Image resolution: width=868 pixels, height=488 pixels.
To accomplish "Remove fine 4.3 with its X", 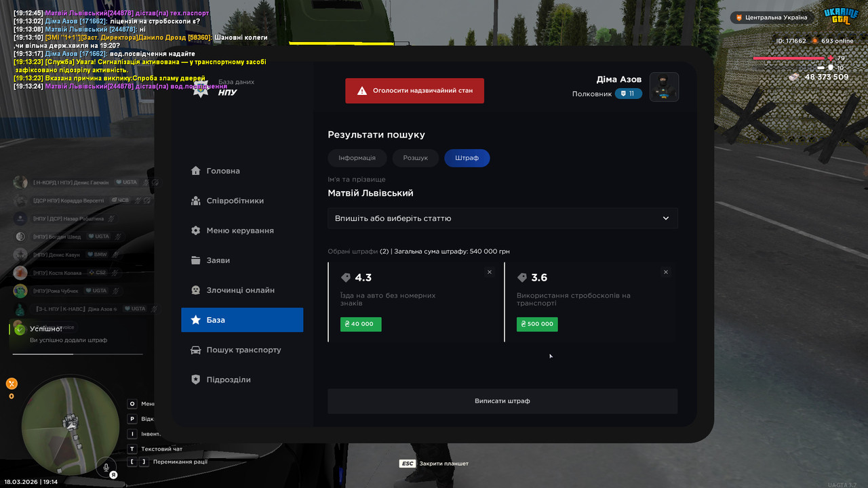I will [x=490, y=272].
